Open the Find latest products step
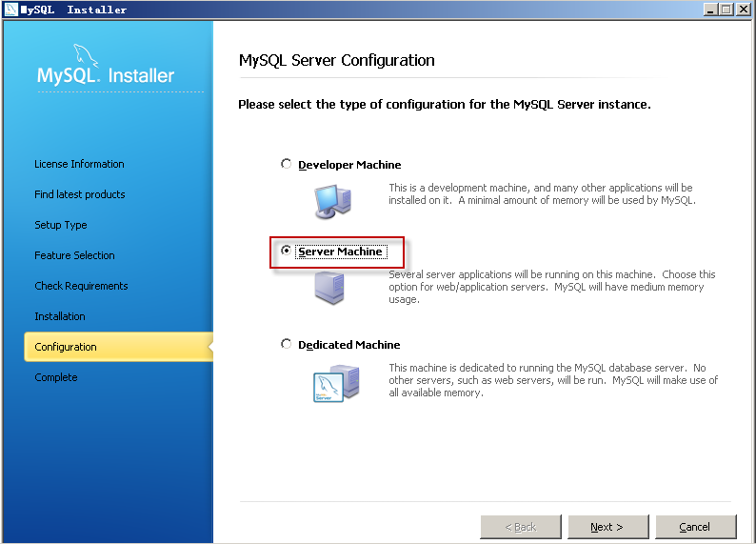The height and width of the screenshot is (544, 756). click(x=80, y=194)
